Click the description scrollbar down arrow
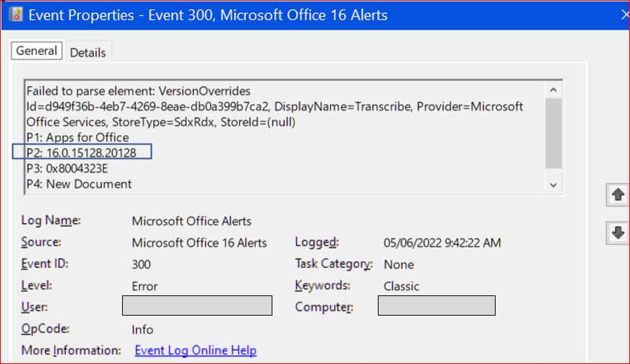Viewport: 630px width, 364px height. pos(553,185)
